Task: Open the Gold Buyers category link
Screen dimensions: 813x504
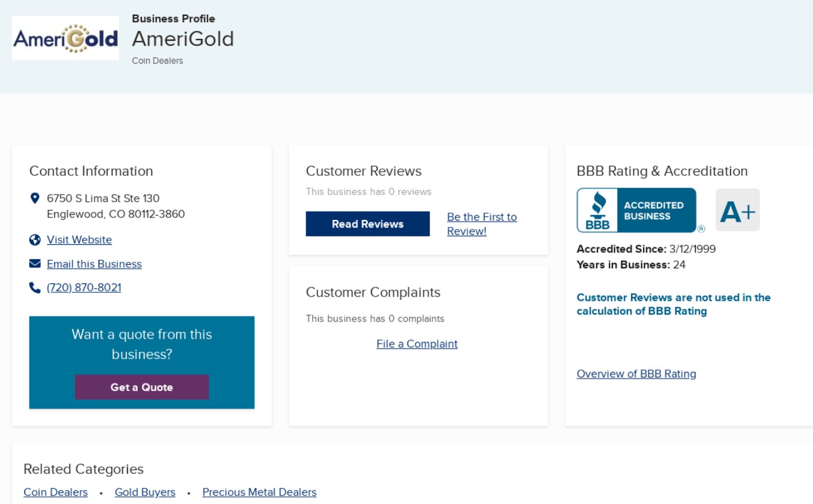Action: [x=145, y=492]
